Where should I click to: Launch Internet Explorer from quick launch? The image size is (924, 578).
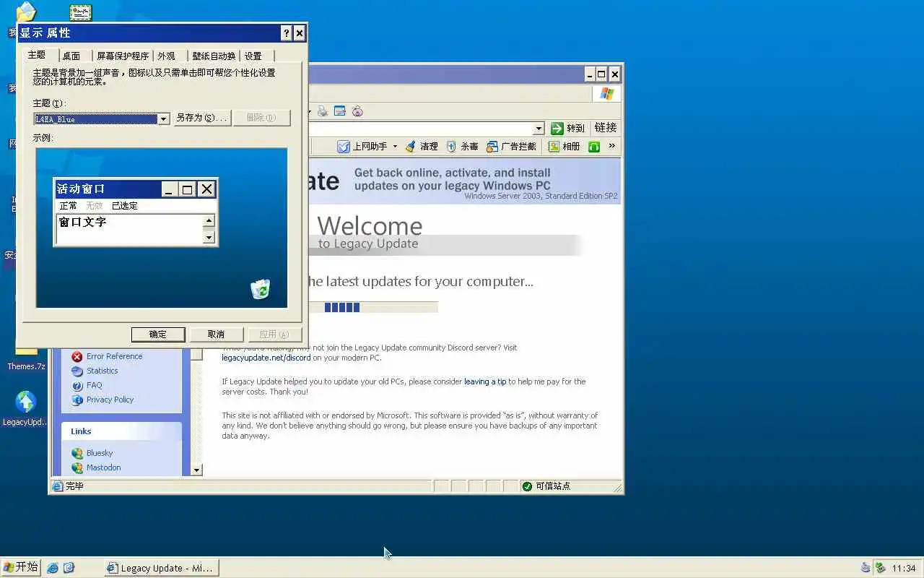pos(53,568)
